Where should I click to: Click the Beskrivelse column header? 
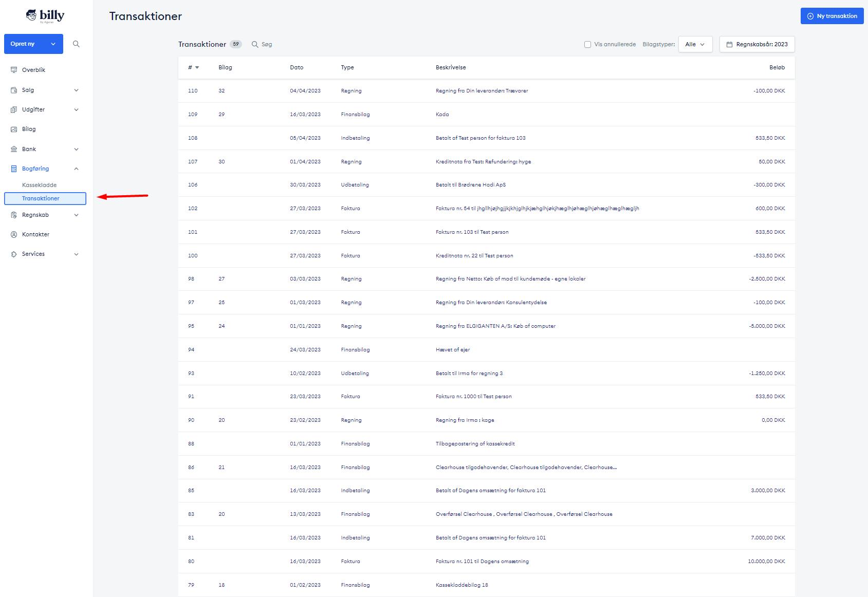(x=451, y=67)
